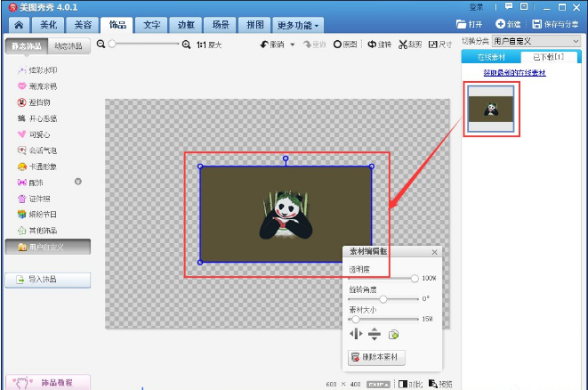Click the skin/window icon beside feedback
Screen dimensions: 588x390
[524, 6]
